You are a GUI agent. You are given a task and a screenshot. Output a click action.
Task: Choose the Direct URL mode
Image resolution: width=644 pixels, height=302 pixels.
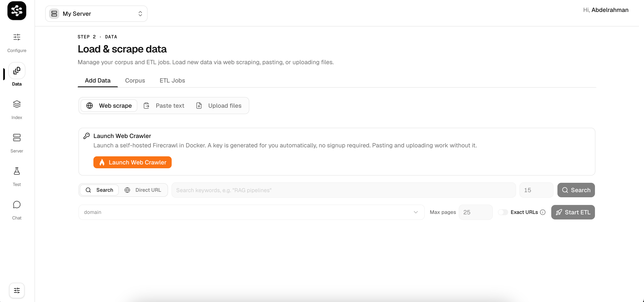pyautogui.click(x=143, y=190)
